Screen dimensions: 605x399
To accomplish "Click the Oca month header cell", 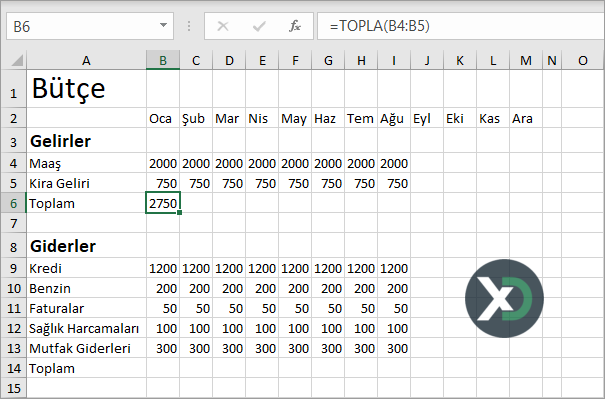I will click(x=163, y=118).
